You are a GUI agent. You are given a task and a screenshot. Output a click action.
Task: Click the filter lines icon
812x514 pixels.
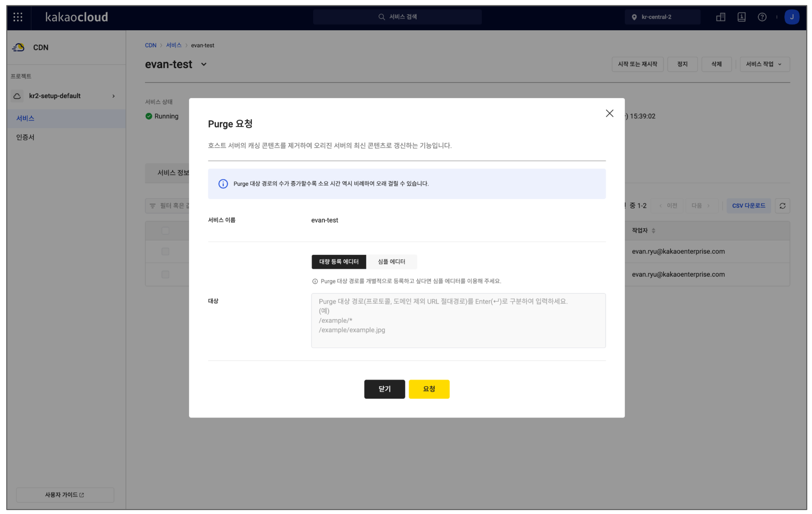(152, 206)
